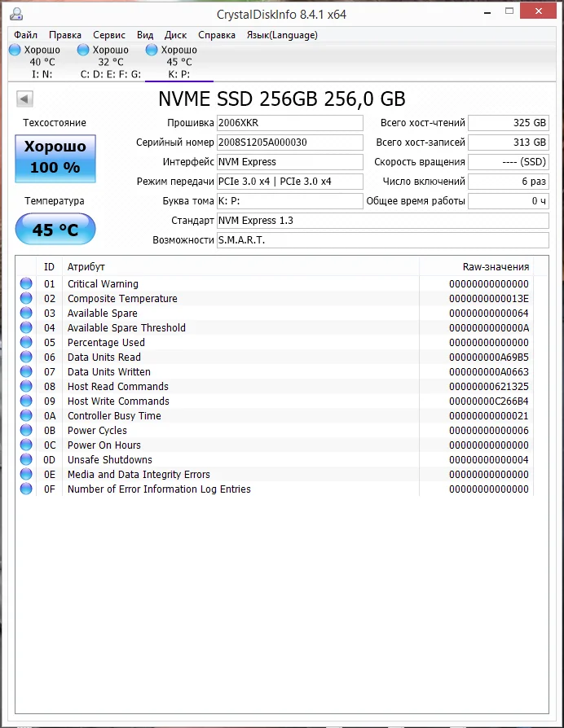The width and height of the screenshot is (564, 728).
Task: Click the Атрибут column header
Action: pyautogui.click(x=240, y=267)
